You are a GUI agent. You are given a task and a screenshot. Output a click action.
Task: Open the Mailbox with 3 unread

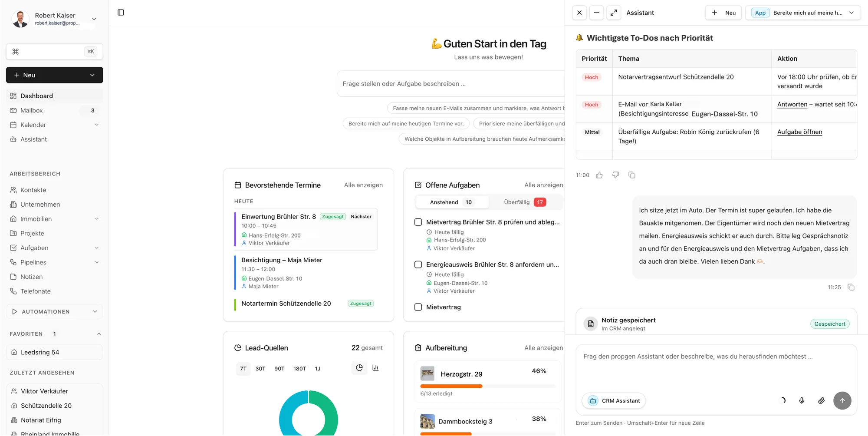point(54,110)
